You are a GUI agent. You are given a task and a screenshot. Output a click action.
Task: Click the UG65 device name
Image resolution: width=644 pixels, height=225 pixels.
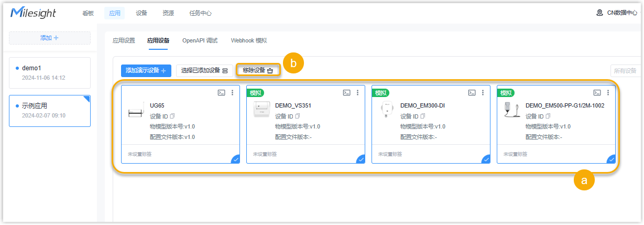tap(157, 105)
